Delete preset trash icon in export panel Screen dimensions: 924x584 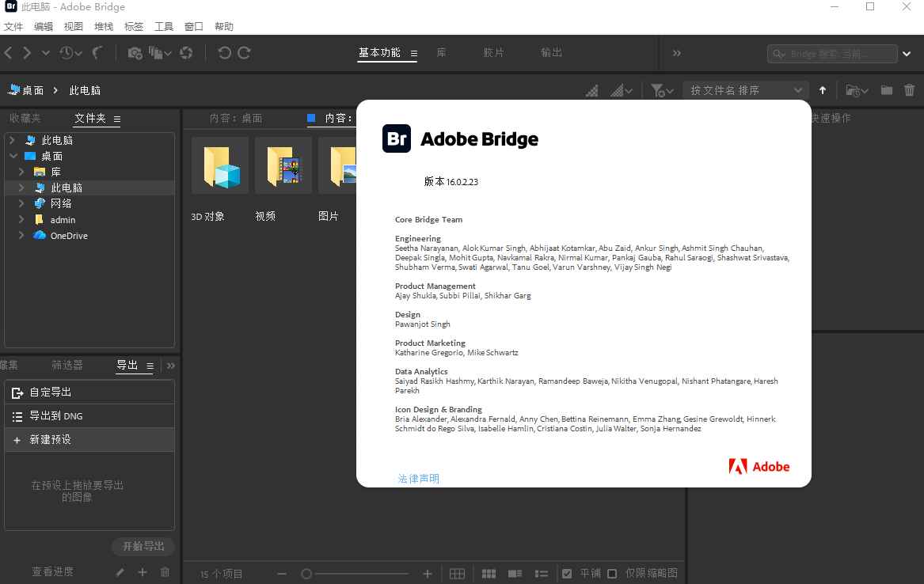click(x=165, y=571)
